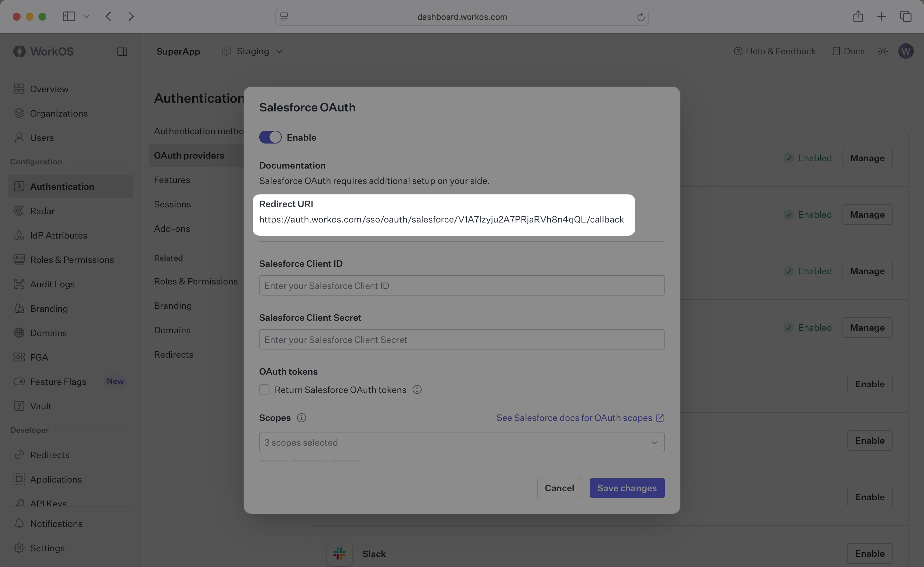Check Return Salesforce OAuth tokens checkbox
Screen dimensions: 924x567
point(264,389)
